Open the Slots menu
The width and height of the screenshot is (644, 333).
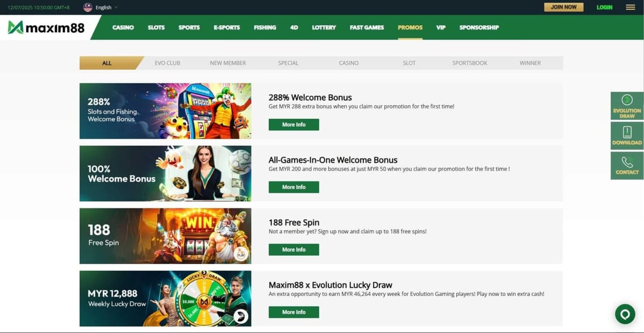pyautogui.click(x=156, y=27)
